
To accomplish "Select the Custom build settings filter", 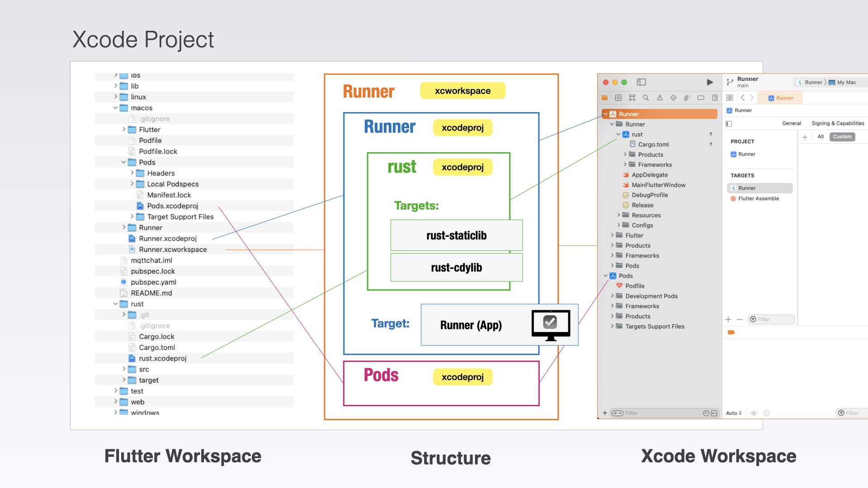I will tap(842, 137).
